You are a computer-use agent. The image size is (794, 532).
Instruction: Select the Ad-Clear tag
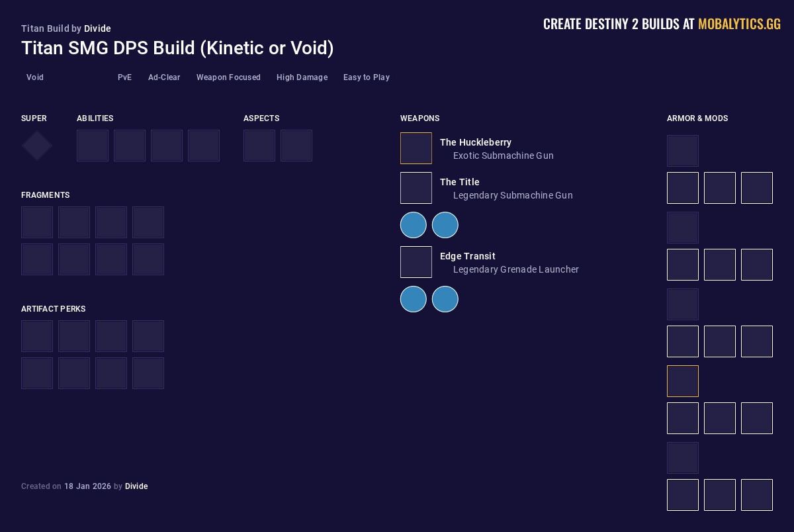coord(164,77)
